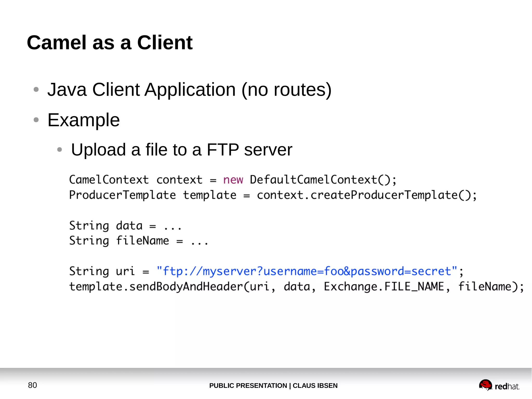Click the "String data = ..." code line
Screen dimensions: 532x399
(x=125, y=226)
